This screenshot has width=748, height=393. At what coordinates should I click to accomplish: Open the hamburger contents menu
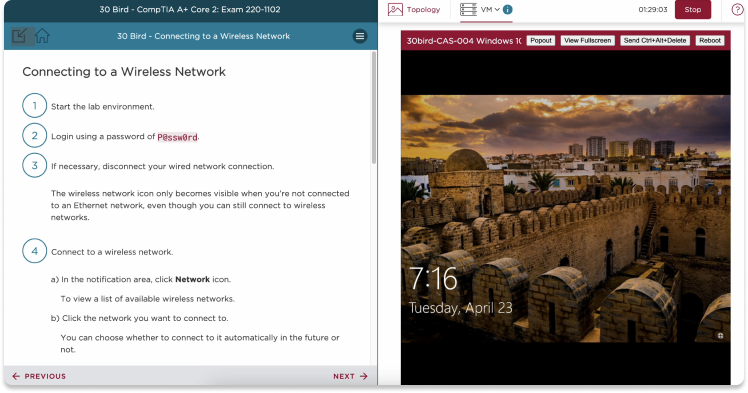pyautogui.click(x=360, y=36)
